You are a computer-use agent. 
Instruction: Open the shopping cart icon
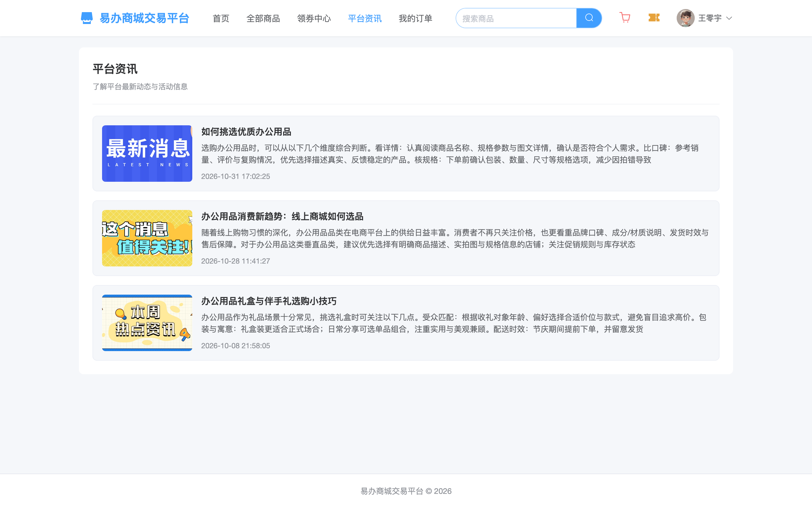coord(625,18)
